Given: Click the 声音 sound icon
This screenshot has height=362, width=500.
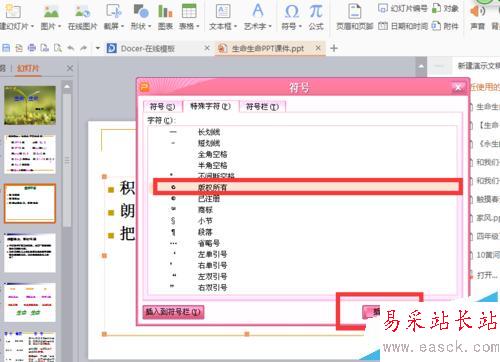Looking at the screenshot, I should [477, 12].
